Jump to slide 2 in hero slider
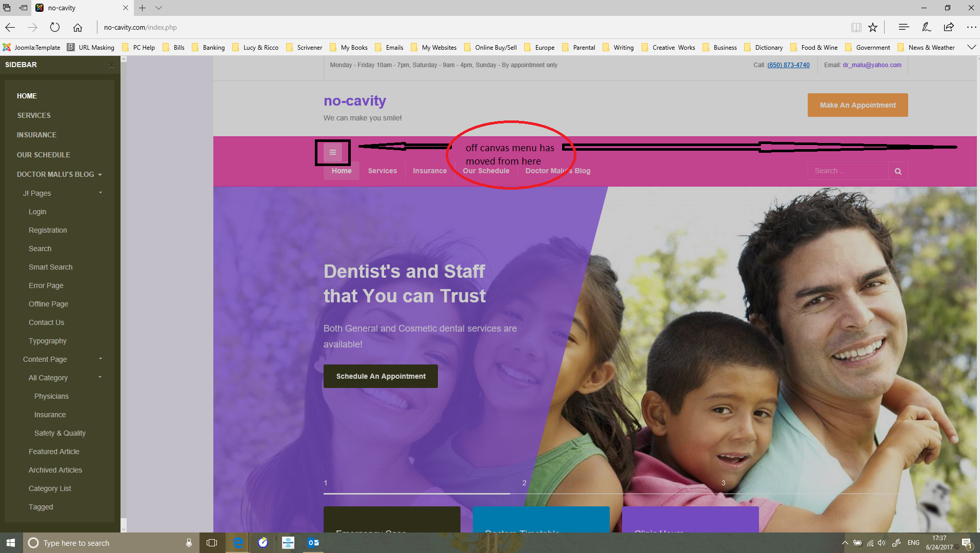980x553 pixels. click(524, 483)
